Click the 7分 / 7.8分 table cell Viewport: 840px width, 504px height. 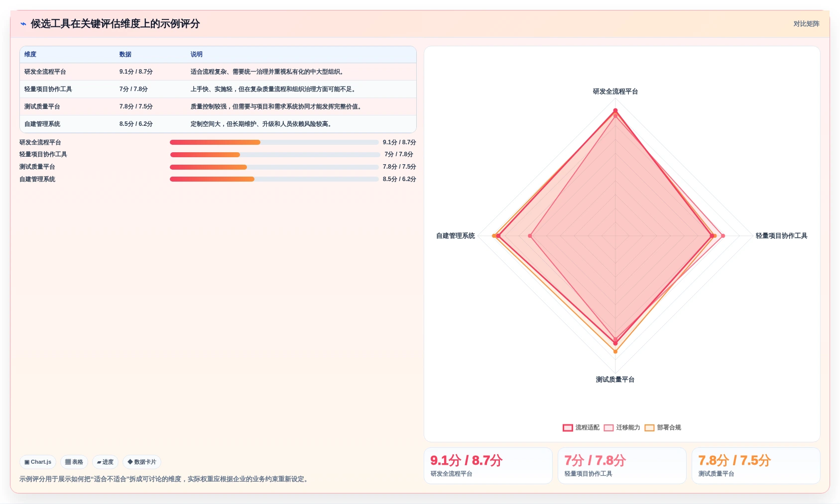(x=133, y=89)
